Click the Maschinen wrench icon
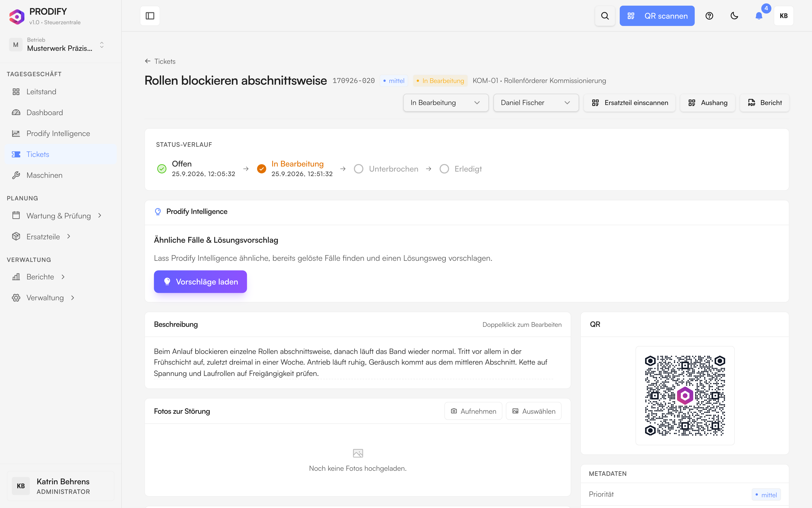 [x=16, y=175]
